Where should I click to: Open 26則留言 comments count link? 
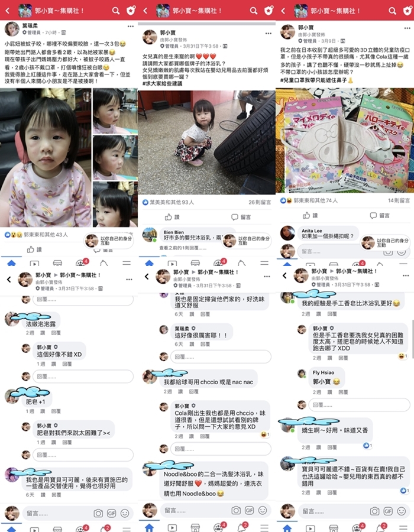(260, 202)
